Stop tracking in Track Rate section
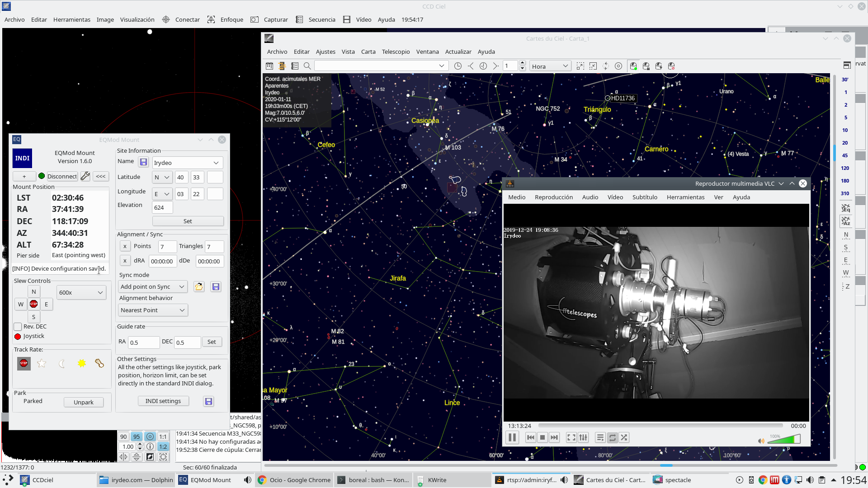This screenshot has height=488, width=868. click(24, 363)
